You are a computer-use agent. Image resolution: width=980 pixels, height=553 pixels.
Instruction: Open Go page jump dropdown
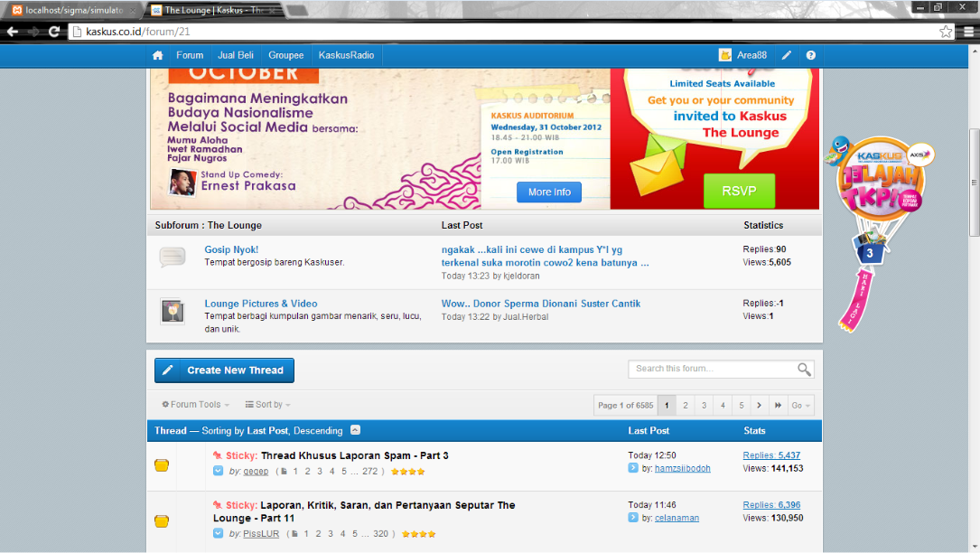[800, 406]
